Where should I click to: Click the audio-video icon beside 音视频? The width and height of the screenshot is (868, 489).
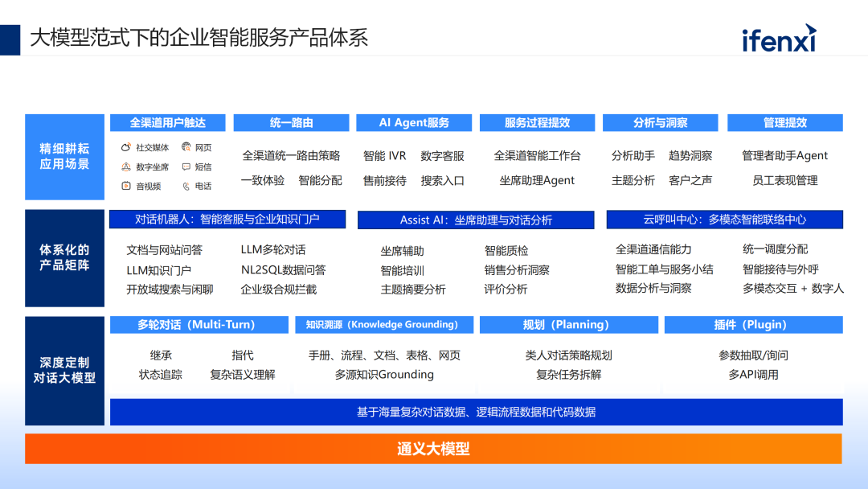tap(125, 186)
